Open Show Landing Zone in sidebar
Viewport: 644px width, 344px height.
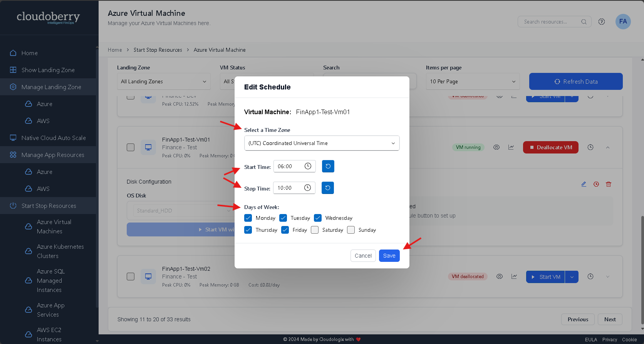(x=48, y=70)
